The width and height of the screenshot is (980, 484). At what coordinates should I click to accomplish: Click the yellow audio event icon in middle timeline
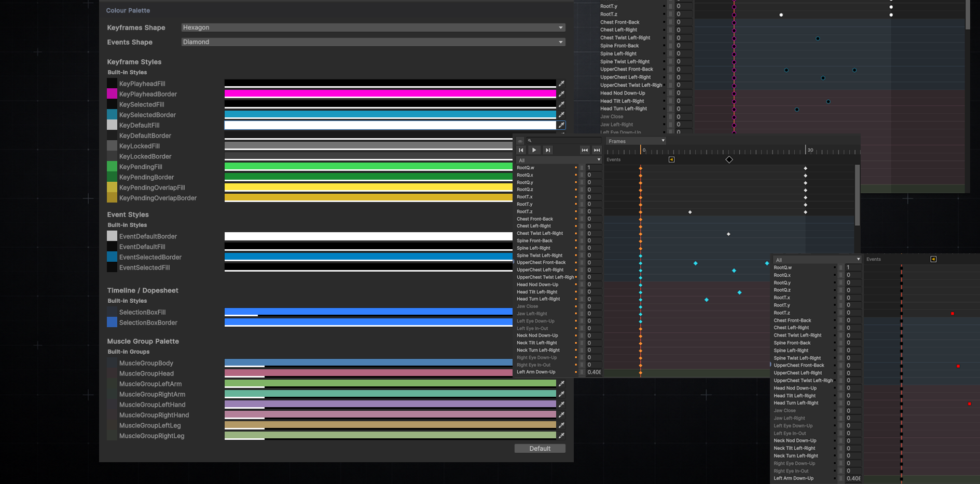click(671, 159)
